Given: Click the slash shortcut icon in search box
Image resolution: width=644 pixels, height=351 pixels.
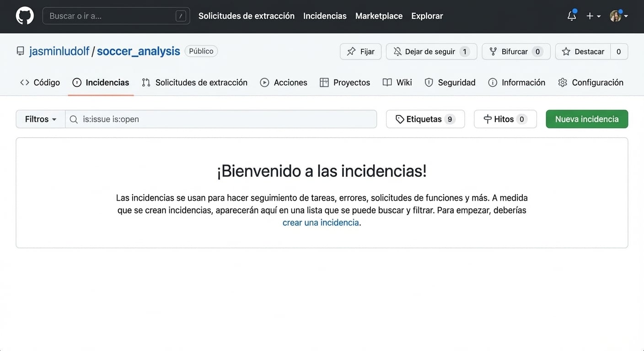Looking at the screenshot, I should [x=181, y=16].
